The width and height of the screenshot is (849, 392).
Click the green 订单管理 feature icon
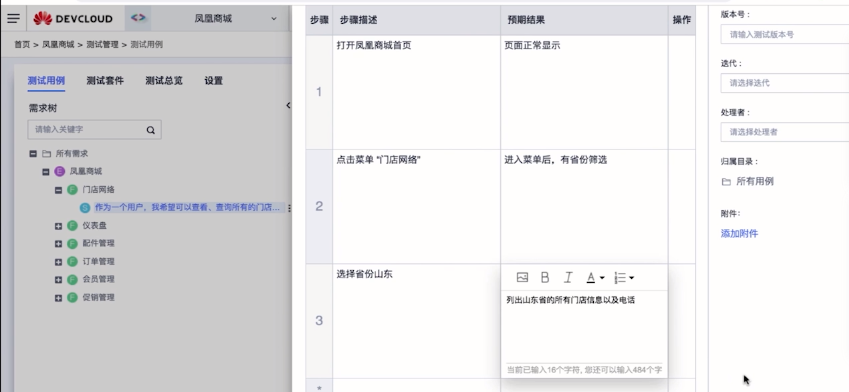[72, 262]
